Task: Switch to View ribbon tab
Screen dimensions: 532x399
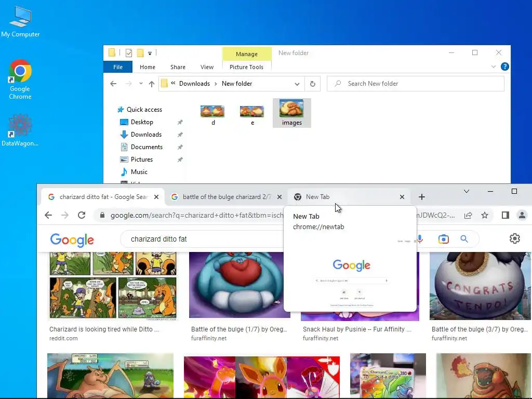Action: (x=207, y=67)
